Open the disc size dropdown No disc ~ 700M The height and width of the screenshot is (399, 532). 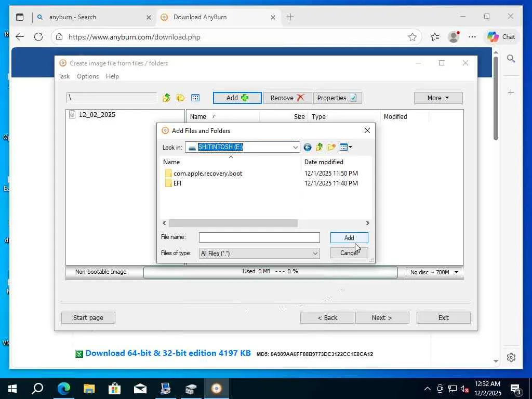point(434,272)
